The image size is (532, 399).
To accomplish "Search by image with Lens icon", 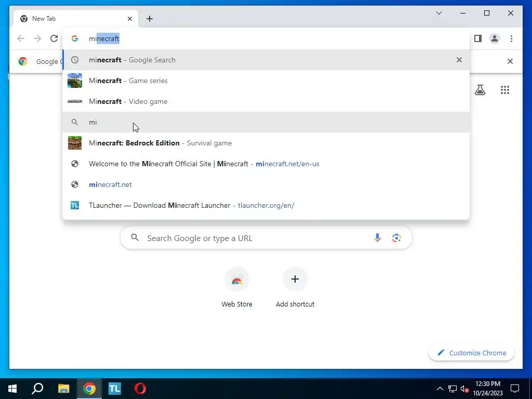I will click(x=396, y=238).
